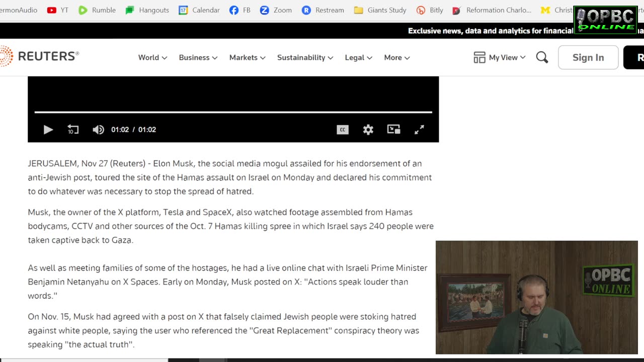Expand the More menu
The width and height of the screenshot is (644, 362).
[x=397, y=57]
